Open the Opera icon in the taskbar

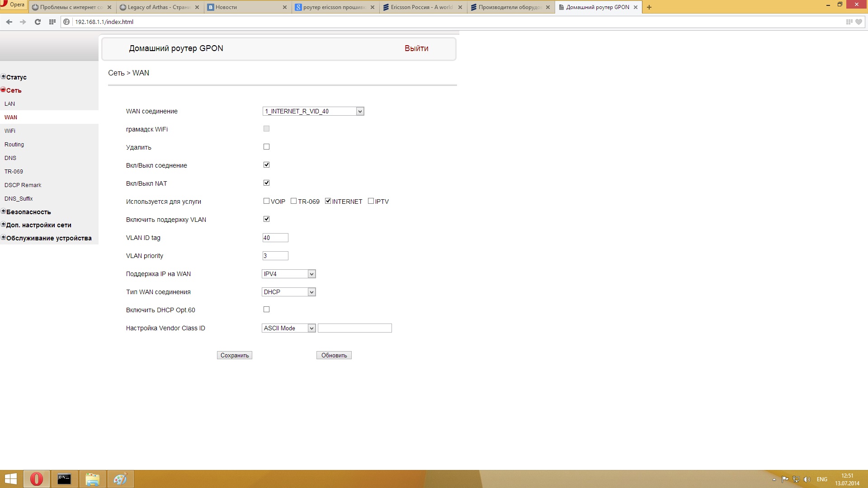[37, 479]
